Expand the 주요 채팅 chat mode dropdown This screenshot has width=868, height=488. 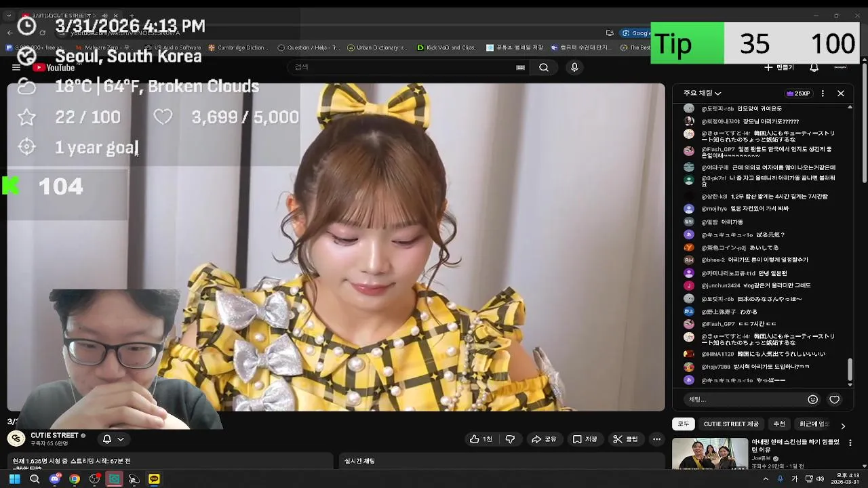pyautogui.click(x=703, y=94)
